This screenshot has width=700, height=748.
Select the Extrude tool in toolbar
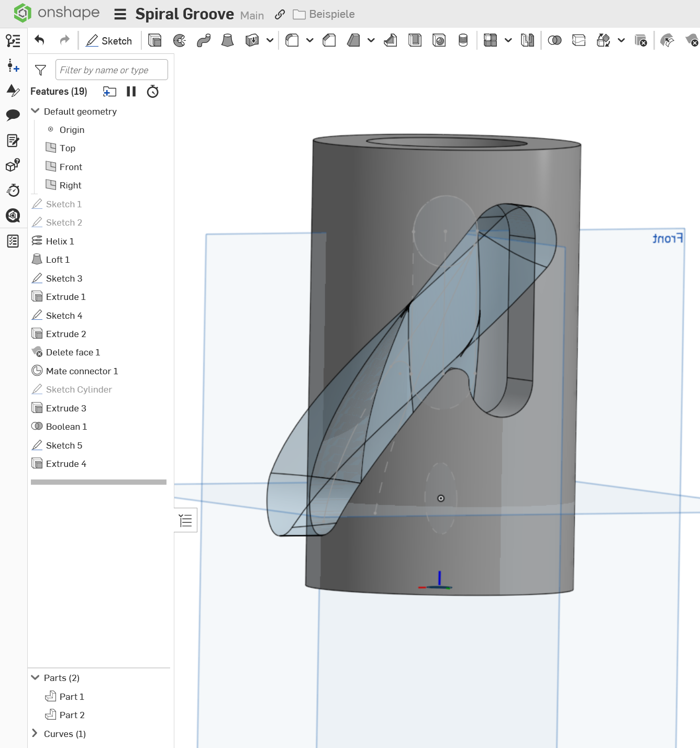155,40
